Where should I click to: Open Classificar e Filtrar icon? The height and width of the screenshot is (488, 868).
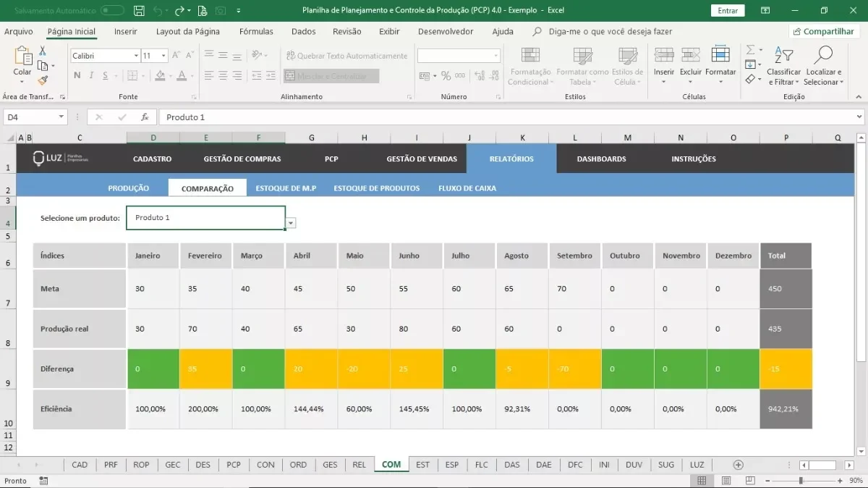(x=783, y=55)
